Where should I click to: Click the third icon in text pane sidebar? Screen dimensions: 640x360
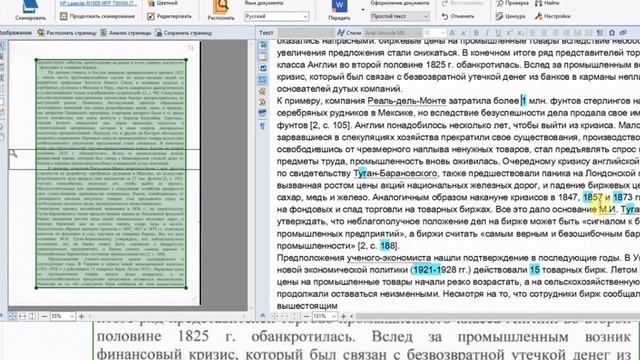(263, 68)
